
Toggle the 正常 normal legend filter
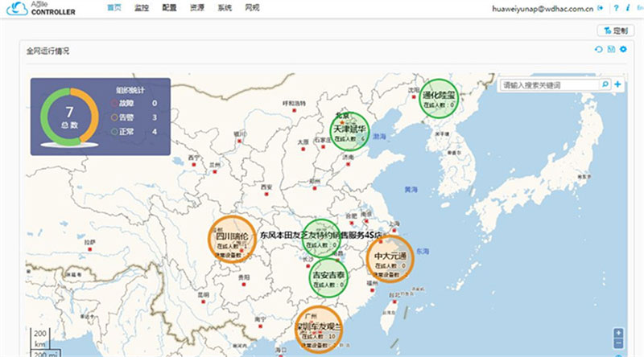pyautogui.click(x=122, y=132)
